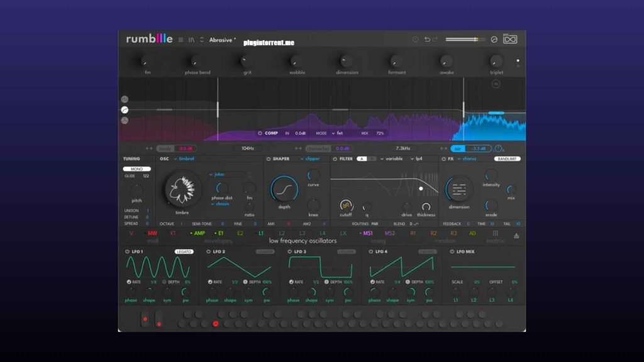Toggle the LFO MIX power button

(x=452, y=251)
